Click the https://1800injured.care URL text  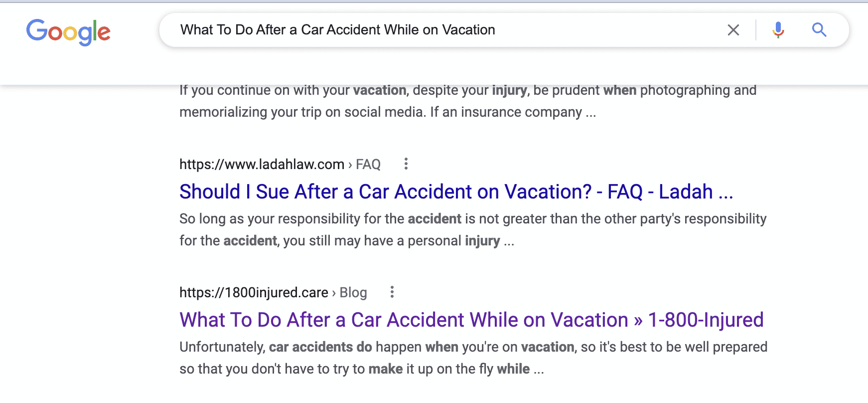tap(254, 292)
